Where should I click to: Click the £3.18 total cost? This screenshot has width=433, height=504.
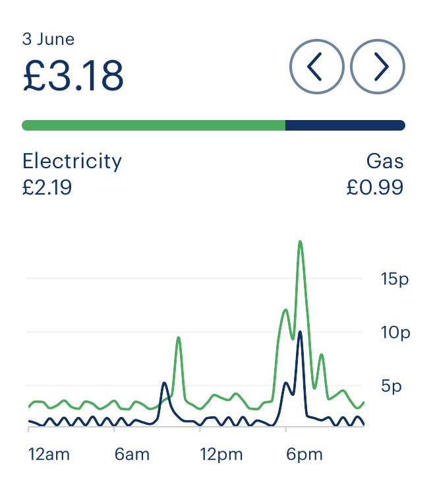pos(73,75)
